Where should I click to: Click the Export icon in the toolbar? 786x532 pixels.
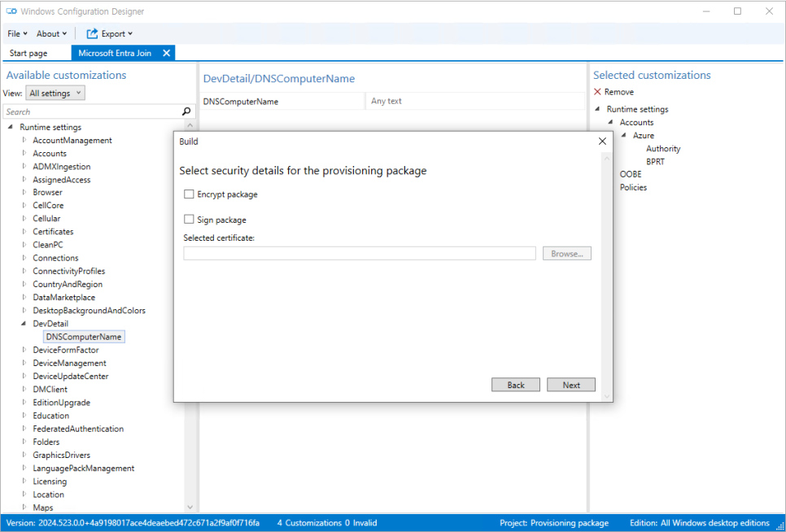pyautogui.click(x=92, y=33)
